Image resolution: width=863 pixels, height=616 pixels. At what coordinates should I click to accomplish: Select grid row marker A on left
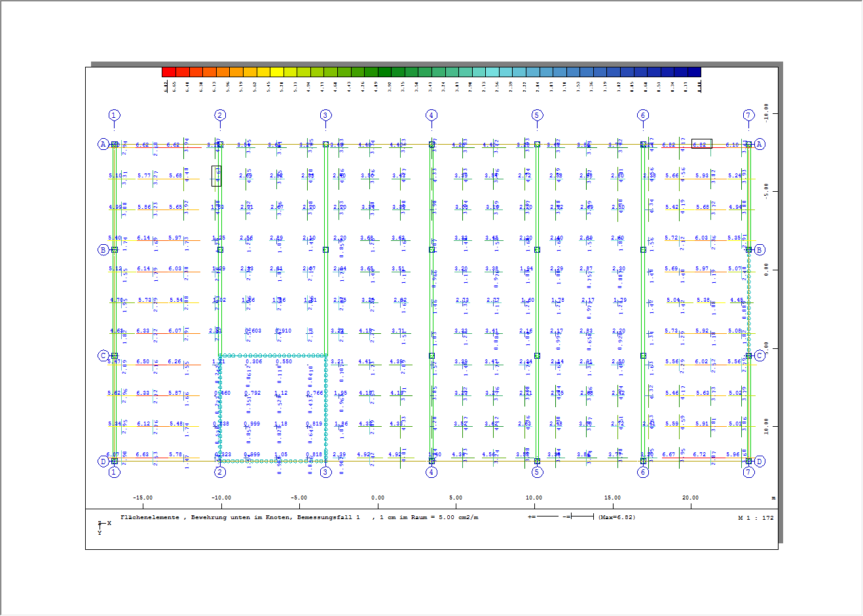[x=103, y=144]
